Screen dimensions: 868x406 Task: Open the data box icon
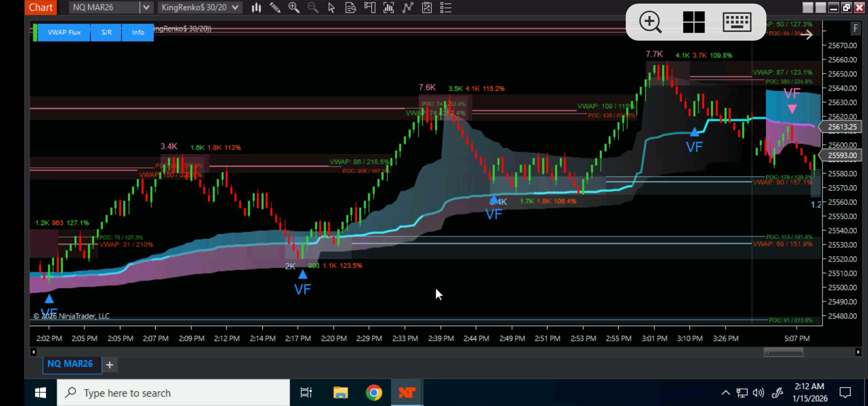click(351, 7)
